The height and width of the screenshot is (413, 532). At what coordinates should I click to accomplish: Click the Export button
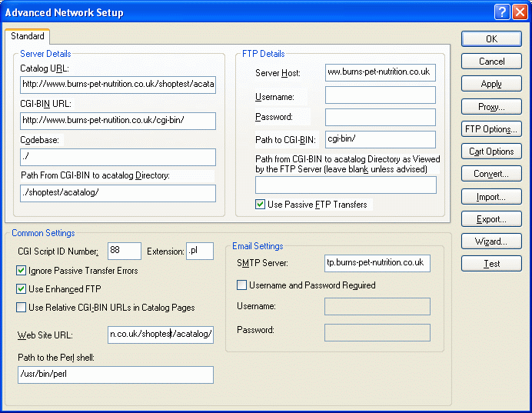tap(491, 219)
